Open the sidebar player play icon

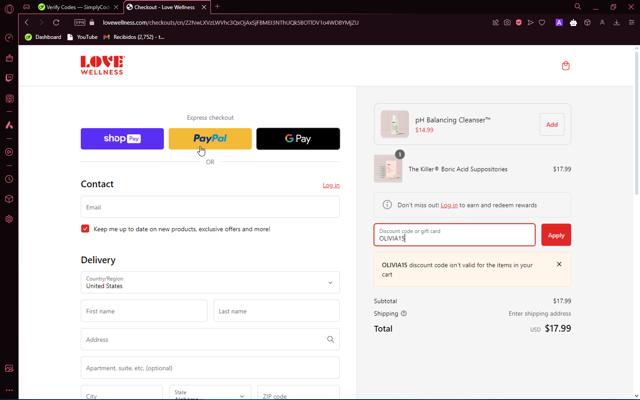point(9,152)
